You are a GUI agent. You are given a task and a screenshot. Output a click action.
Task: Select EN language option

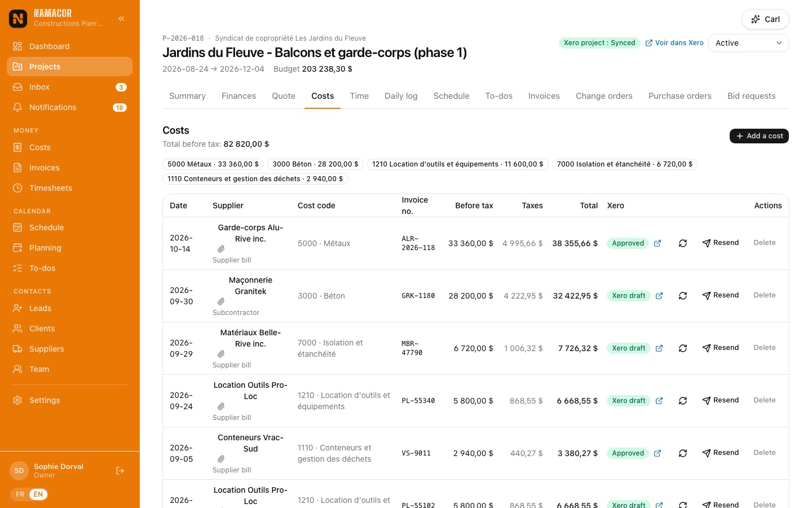(x=38, y=494)
